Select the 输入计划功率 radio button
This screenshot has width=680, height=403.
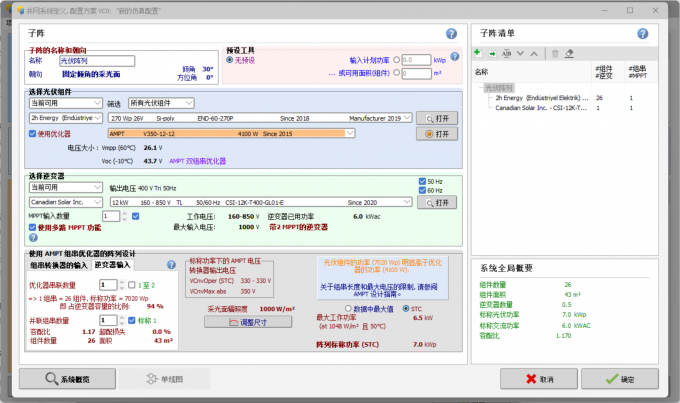click(x=396, y=60)
